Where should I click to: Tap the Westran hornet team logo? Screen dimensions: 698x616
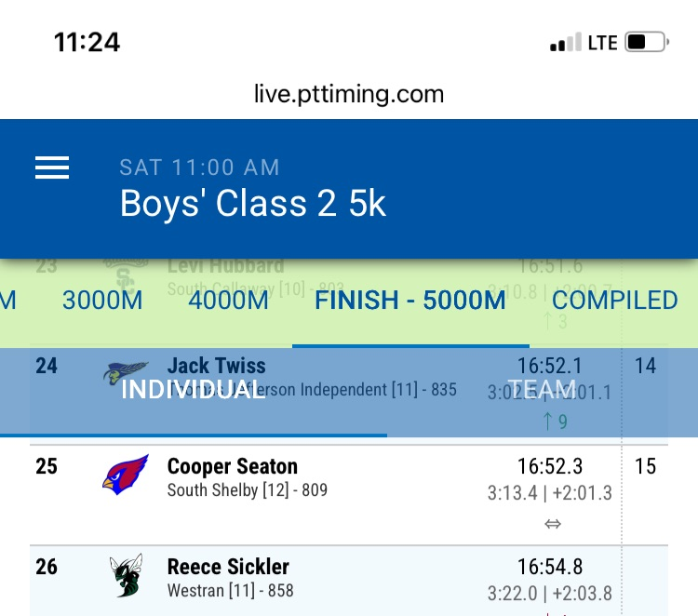tap(125, 576)
